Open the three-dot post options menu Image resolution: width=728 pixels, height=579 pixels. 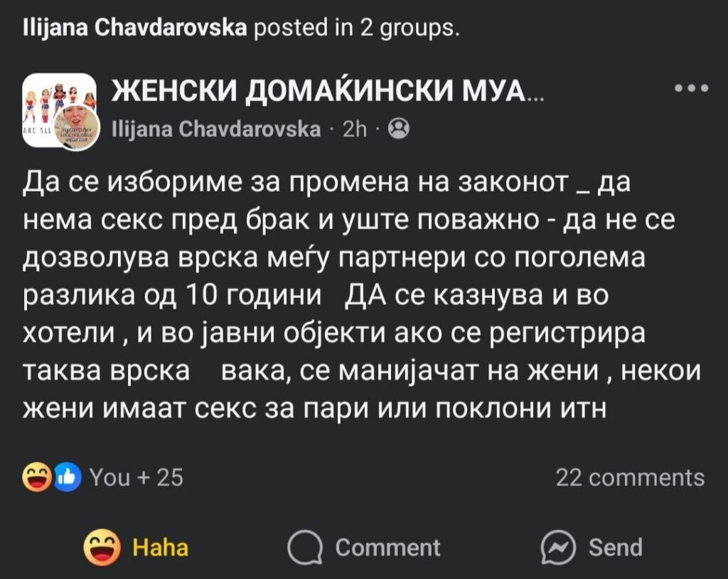pos(692,90)
